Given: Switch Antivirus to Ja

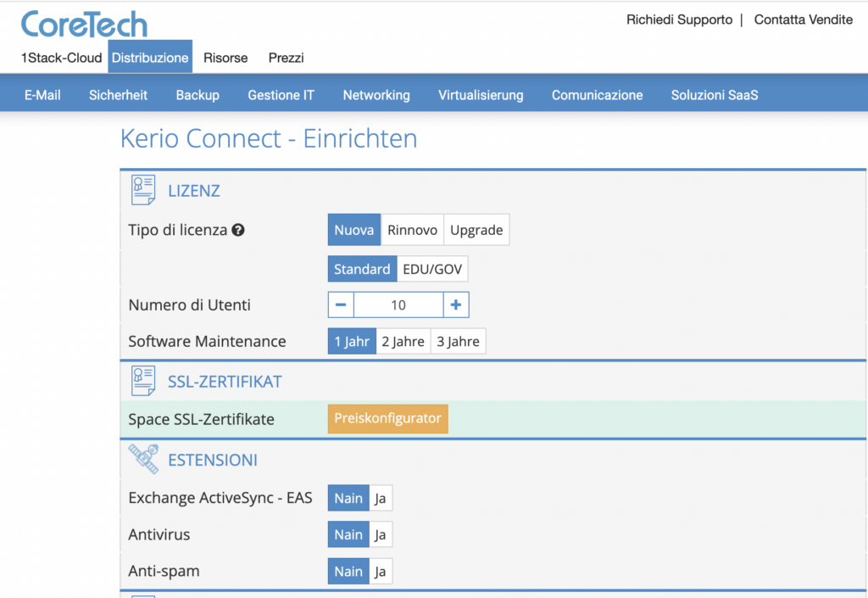Looking at the screenshot, I should pos(379,534).
